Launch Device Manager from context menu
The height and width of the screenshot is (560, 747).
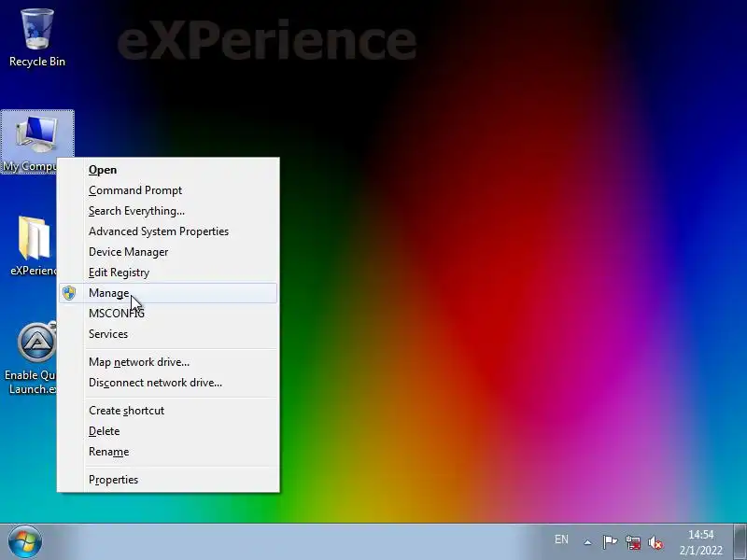(x=168, y=252)
